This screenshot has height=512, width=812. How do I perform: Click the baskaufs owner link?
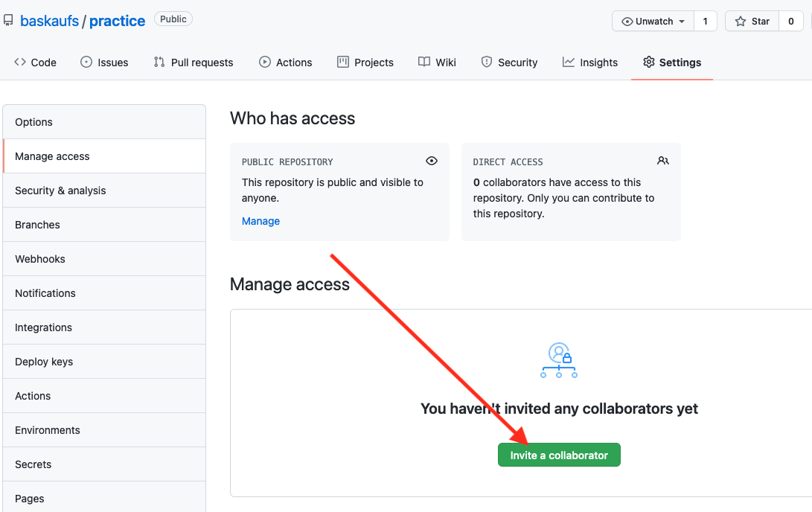(x=49, y=21)
